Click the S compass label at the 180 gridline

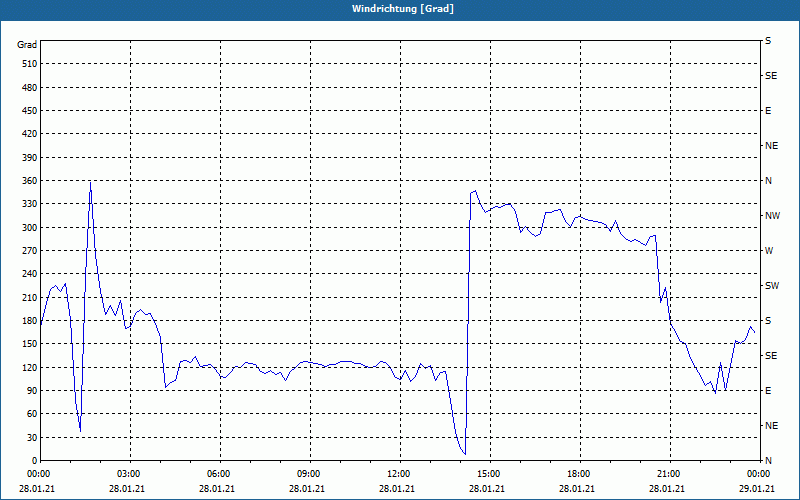point(768,321)
